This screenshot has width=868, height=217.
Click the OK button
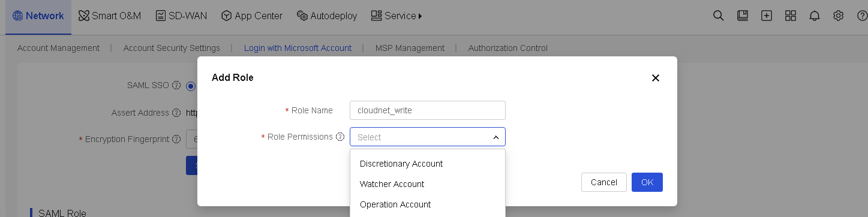647,182
